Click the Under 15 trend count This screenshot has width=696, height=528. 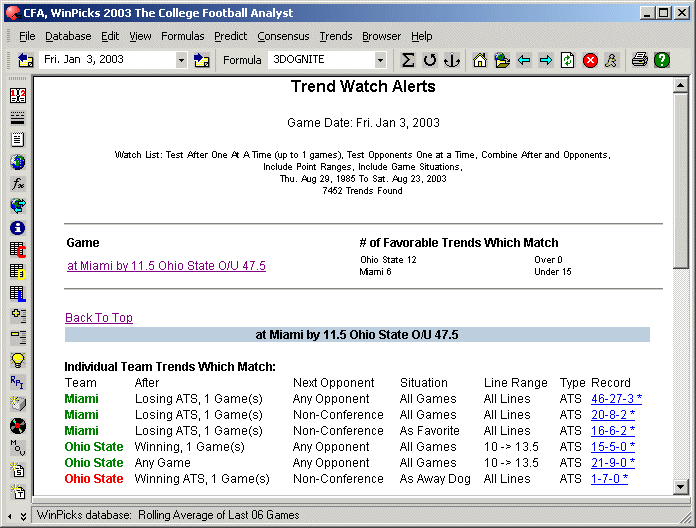point(553,272)
